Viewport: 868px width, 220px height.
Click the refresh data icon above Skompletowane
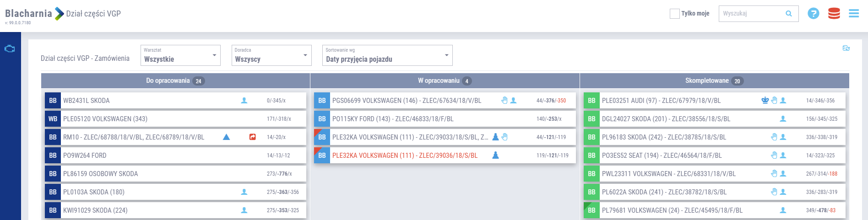(846, 48)
